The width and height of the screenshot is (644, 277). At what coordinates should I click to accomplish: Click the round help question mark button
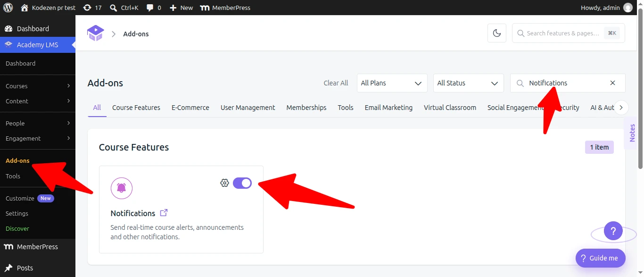pos(613,231)
